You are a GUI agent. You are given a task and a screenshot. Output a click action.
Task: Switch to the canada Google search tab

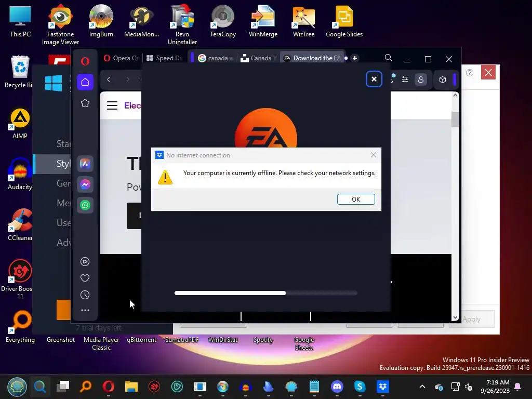(215, 58)
